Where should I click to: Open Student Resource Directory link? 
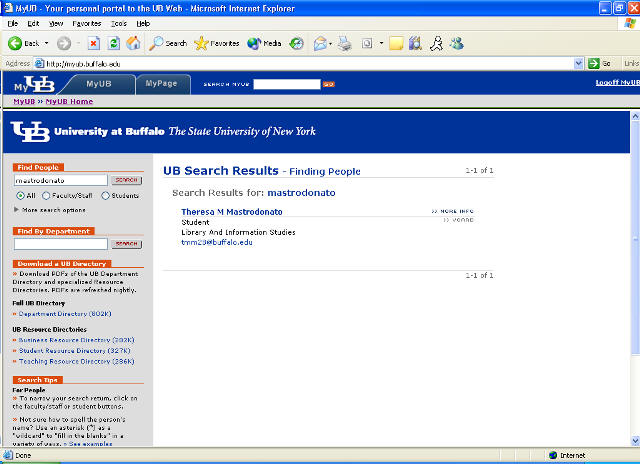pyautogui.click(x=74, y=351)
